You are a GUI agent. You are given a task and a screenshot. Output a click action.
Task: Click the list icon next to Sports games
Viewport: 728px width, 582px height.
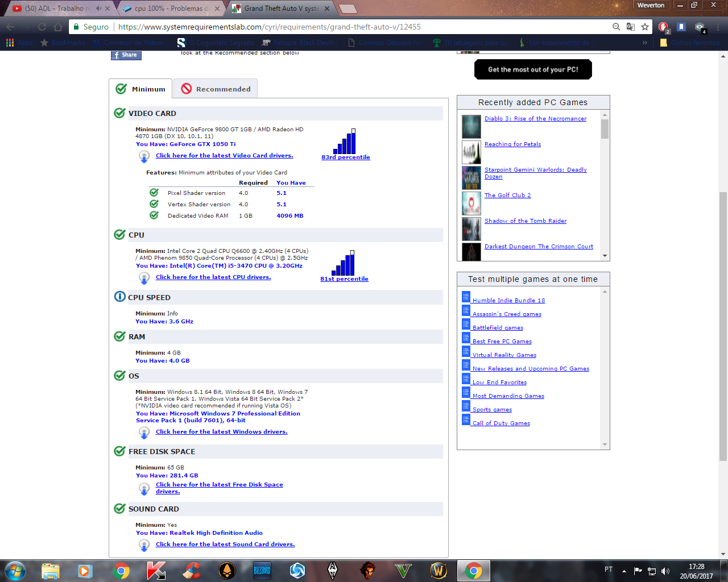point(466,406)
